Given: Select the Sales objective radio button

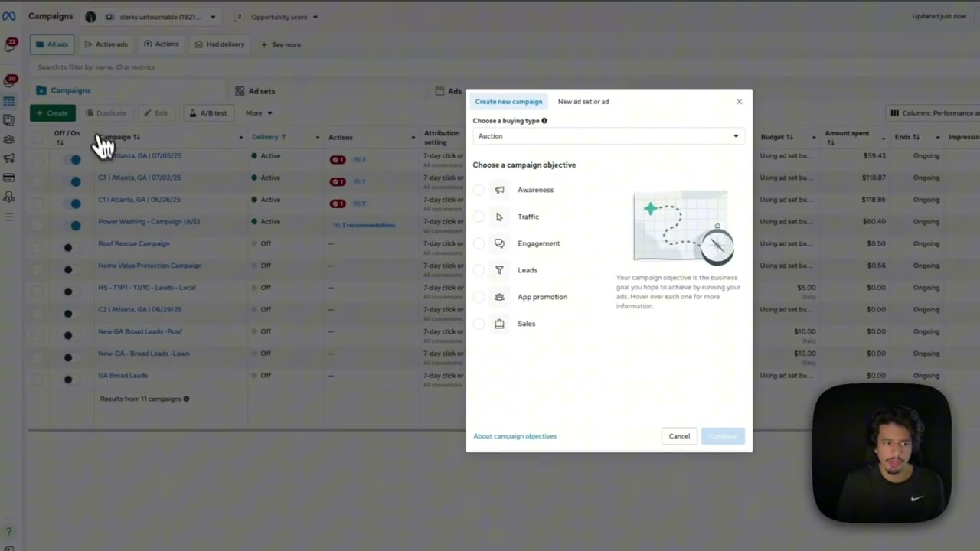Looking at the screenshot, I should tap(479, 324).
